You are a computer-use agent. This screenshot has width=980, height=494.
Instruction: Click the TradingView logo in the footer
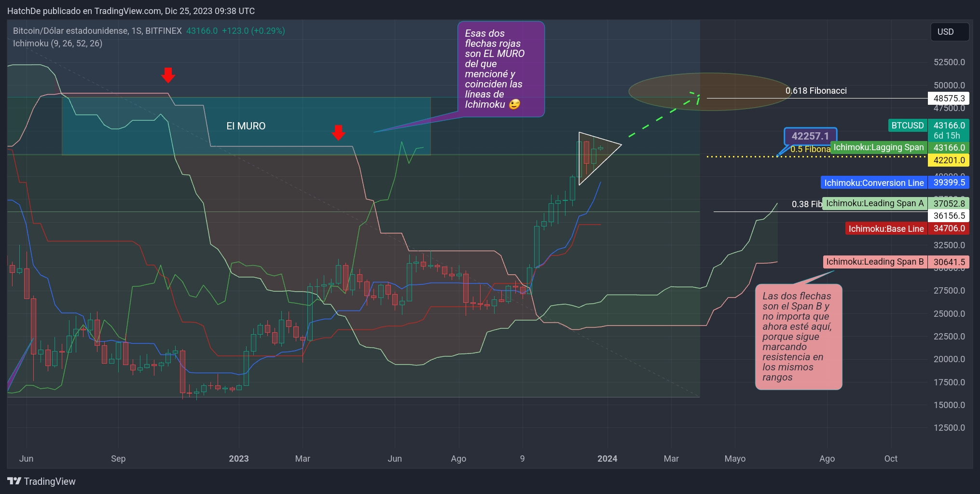pos(41,481)
